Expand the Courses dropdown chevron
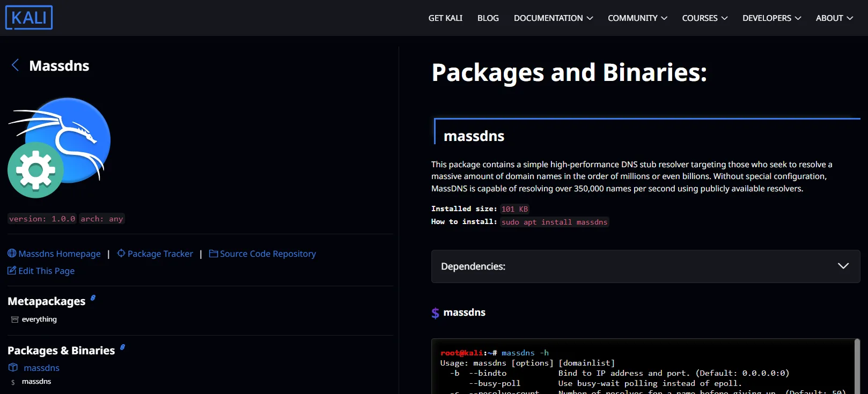The width and height of the screenshot is (868, 394). coord(724,18)
